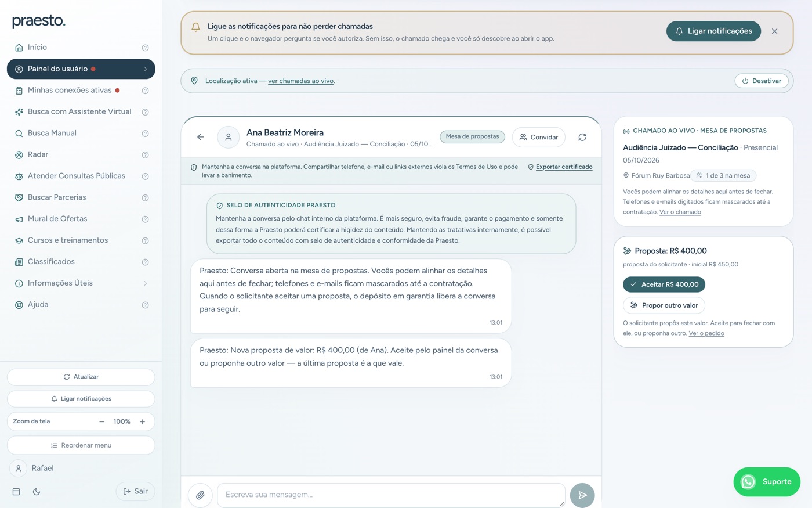Refresh the conversation with the reload icon
Screen dimensions: 812x508
tap(582, 137)
